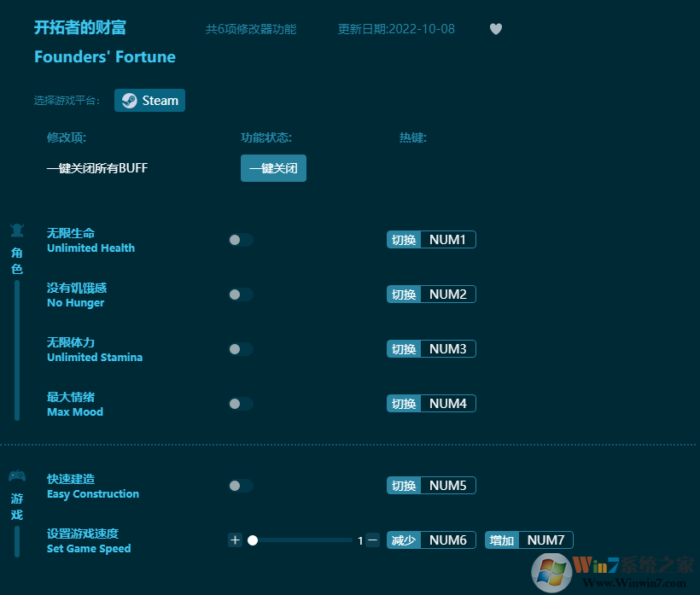Click the crown icon for character section
700x595 pixels.
tap(17, 230)
